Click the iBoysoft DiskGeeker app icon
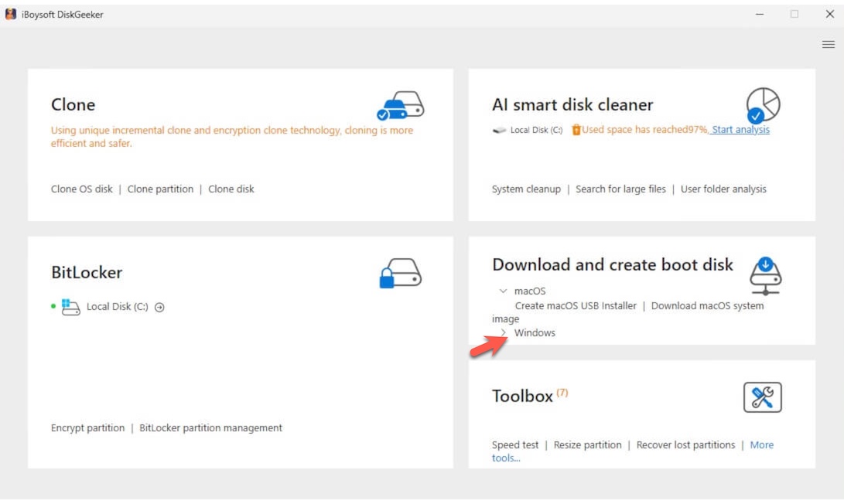Image resolution: width=844 pixels, height=504 pixels. click(x=11, y=14)
